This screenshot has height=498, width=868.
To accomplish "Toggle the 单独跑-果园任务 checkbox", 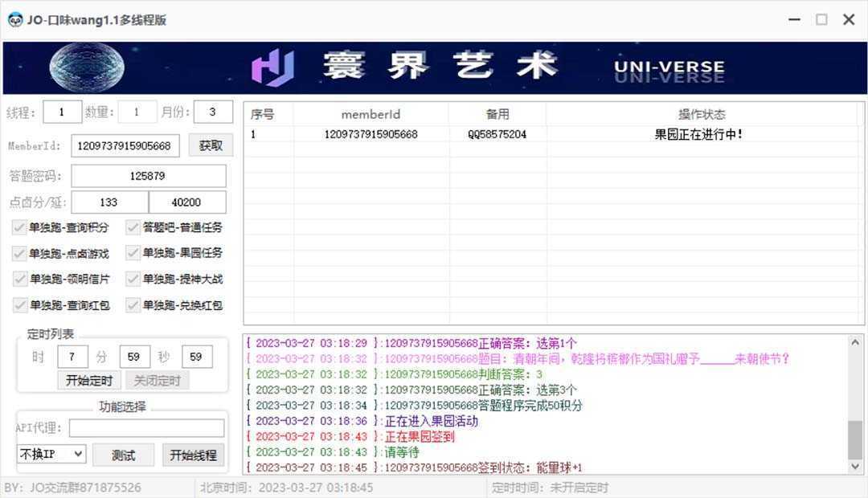I will pyautogui.click(x=133, y=253).
